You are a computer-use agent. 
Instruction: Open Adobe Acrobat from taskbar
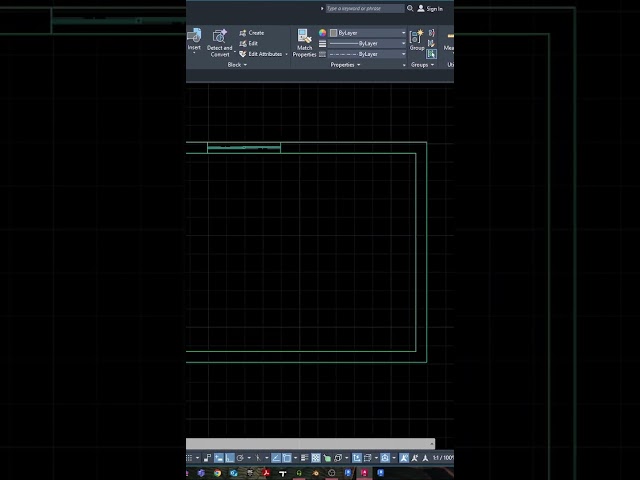266,473
